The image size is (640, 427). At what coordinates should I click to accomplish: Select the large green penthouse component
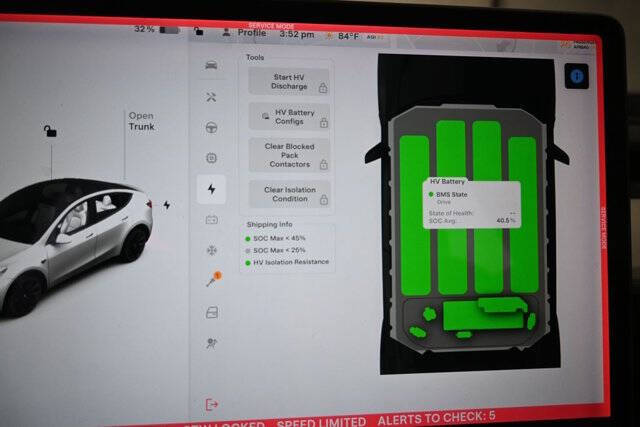tap(484, 314)
